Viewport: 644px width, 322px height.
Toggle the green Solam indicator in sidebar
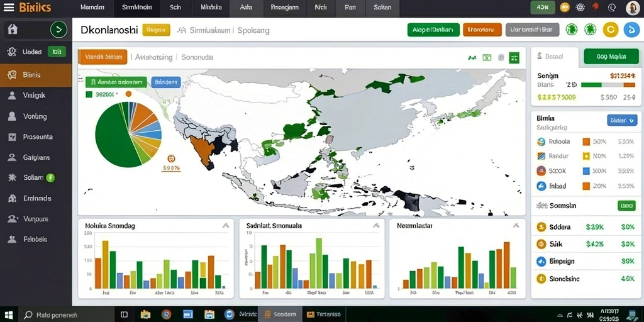50,177
